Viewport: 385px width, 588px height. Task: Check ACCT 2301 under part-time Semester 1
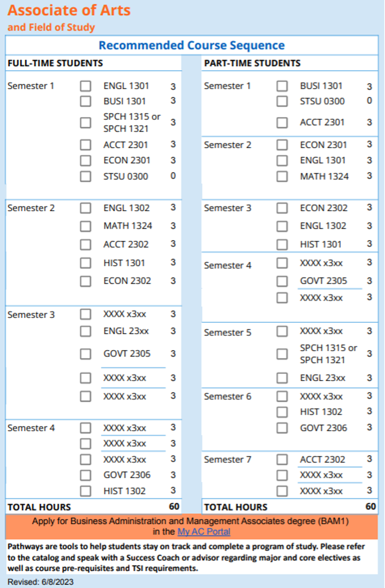pyautogui.click(x=282, y=122)
